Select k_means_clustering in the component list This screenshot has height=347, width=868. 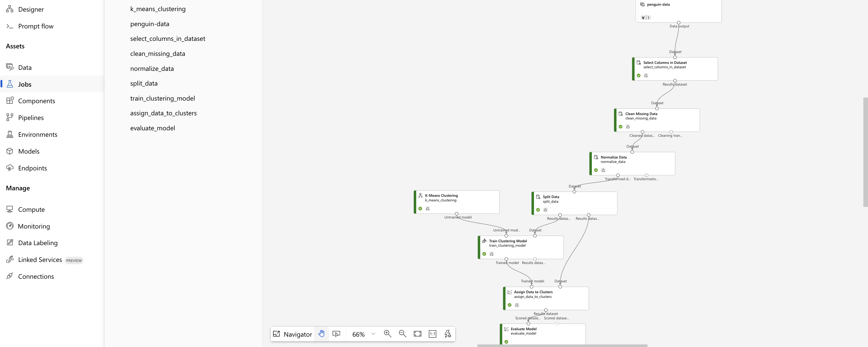click(x=158, y=9)
